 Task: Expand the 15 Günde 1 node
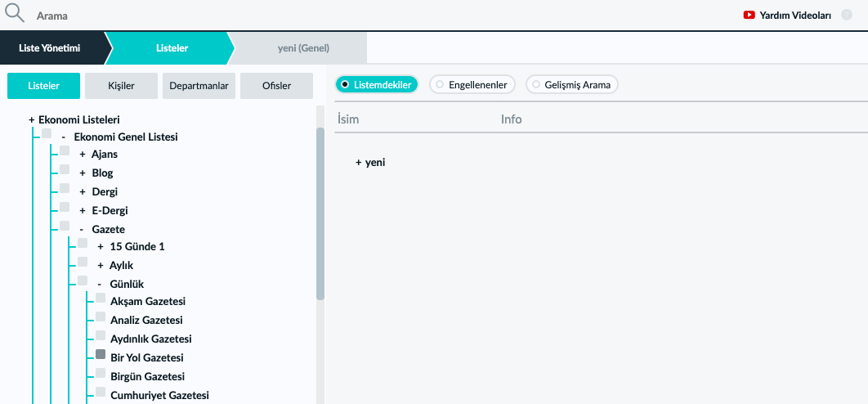click(x=101, y=247)
